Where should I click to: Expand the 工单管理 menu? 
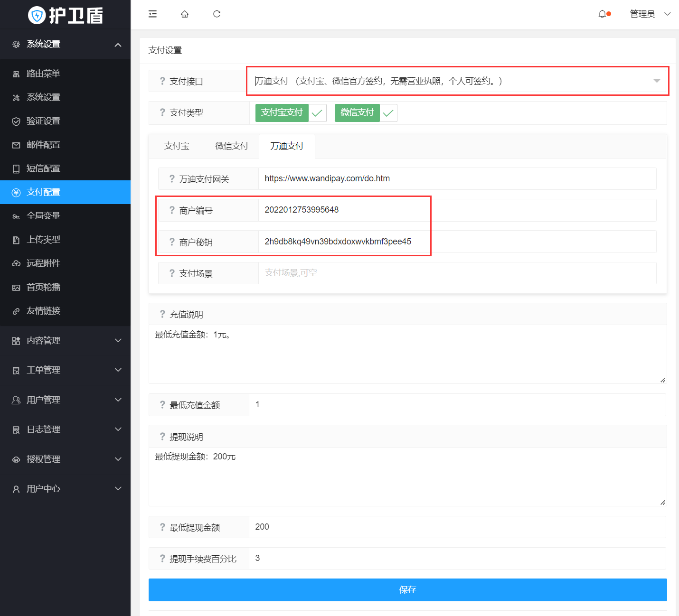[x=65, y=370]
